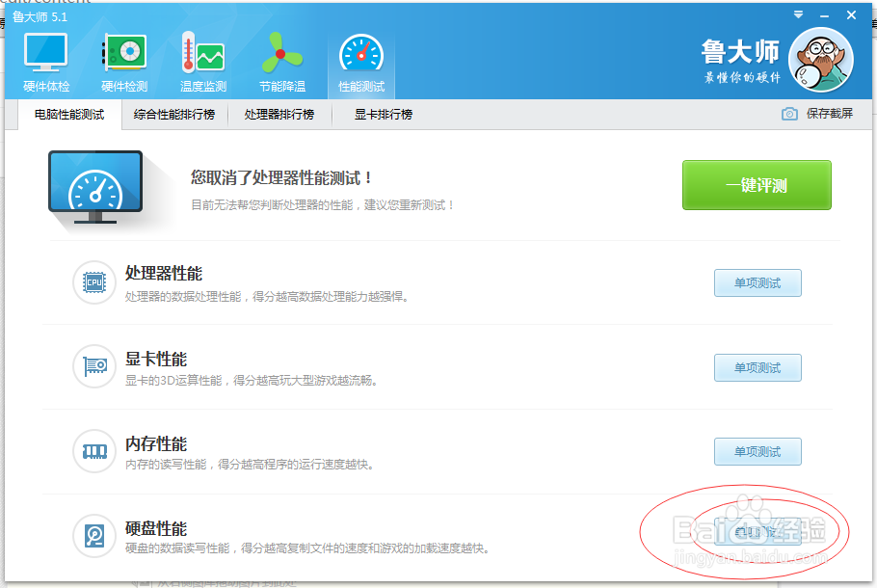
Task: Open 硬件体检 hardware checkup
Action: pos(46,63)
